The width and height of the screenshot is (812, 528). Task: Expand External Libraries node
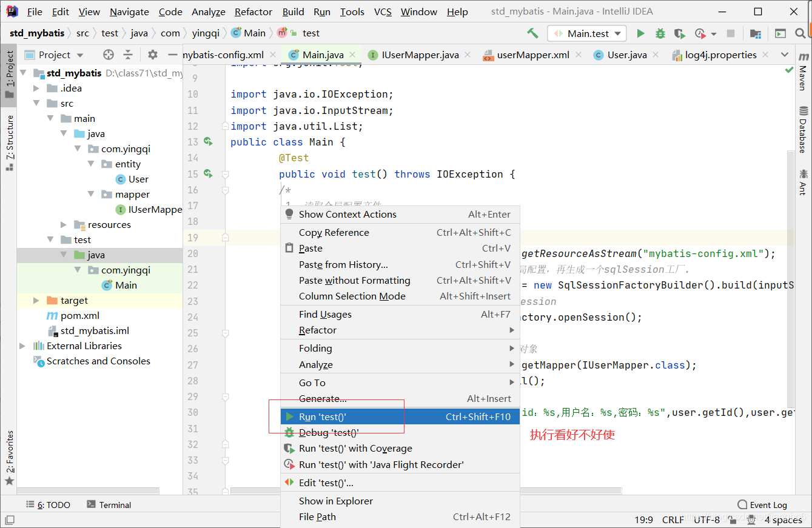[23, 346]
